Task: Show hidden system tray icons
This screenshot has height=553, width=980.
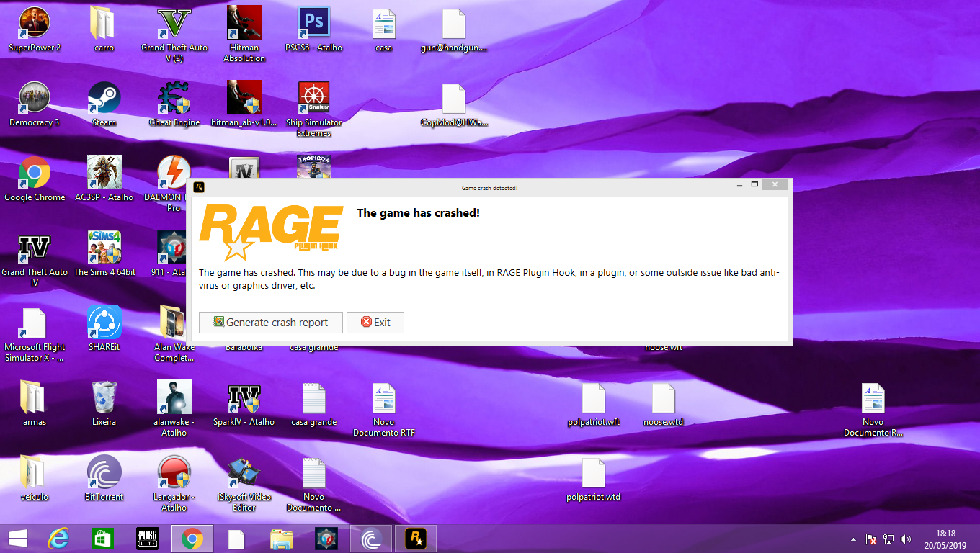Action: pyautogui.click(x=854, y=539)
